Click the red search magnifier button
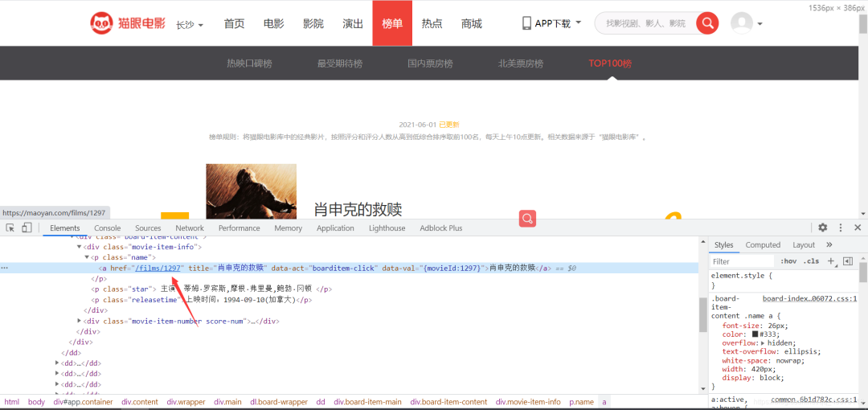Image resolution: width=868 pixels, height=410 pixels. tap(707, 23)
